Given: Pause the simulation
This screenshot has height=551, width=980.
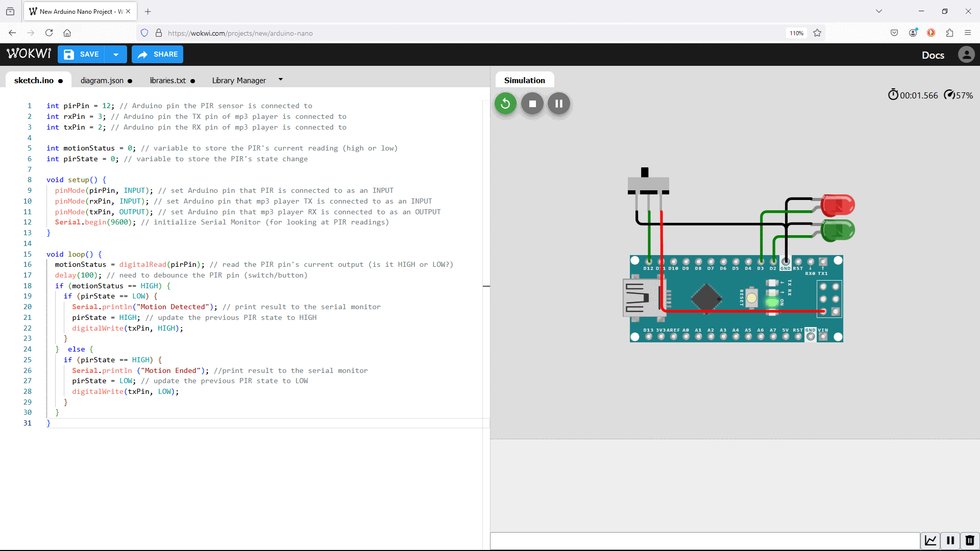Looking at the screenshot, I should tap(559, 104).
